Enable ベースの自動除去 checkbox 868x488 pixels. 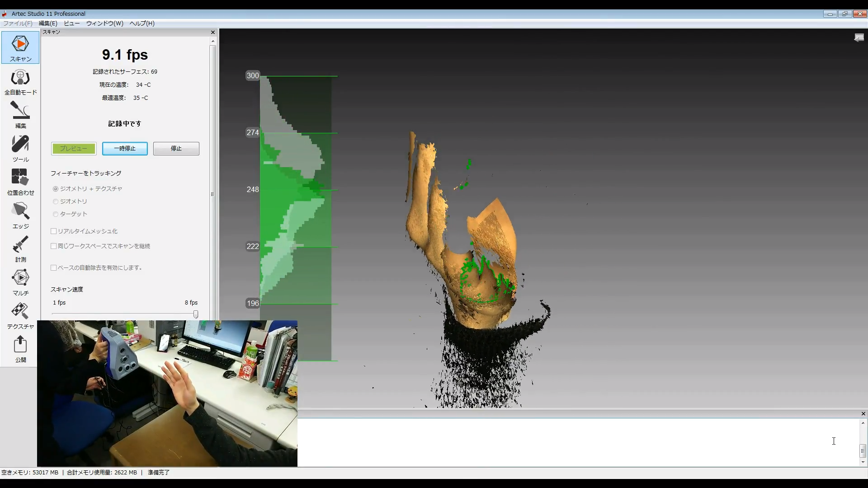coord(54,267)
